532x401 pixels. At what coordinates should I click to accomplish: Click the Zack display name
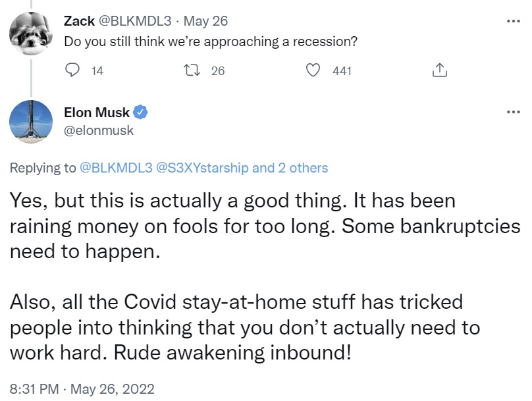79,21
